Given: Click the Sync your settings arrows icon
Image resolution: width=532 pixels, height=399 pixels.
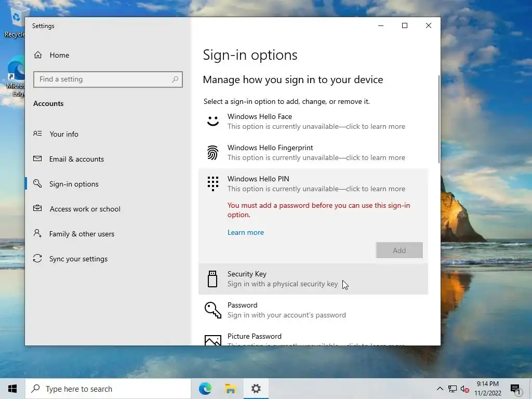Looking at the screenshot, I should pos(37,259).
